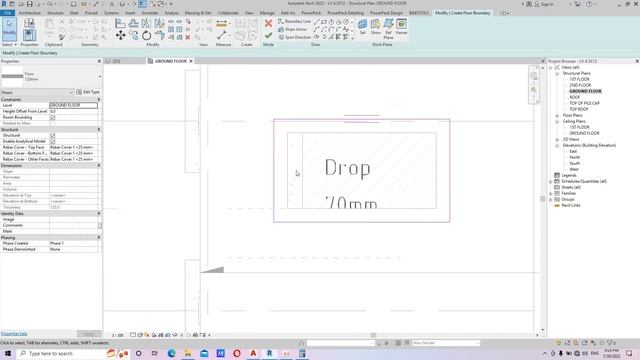Open the Properties help link
This screenshot has height=360, width=640.
(14, 334)
